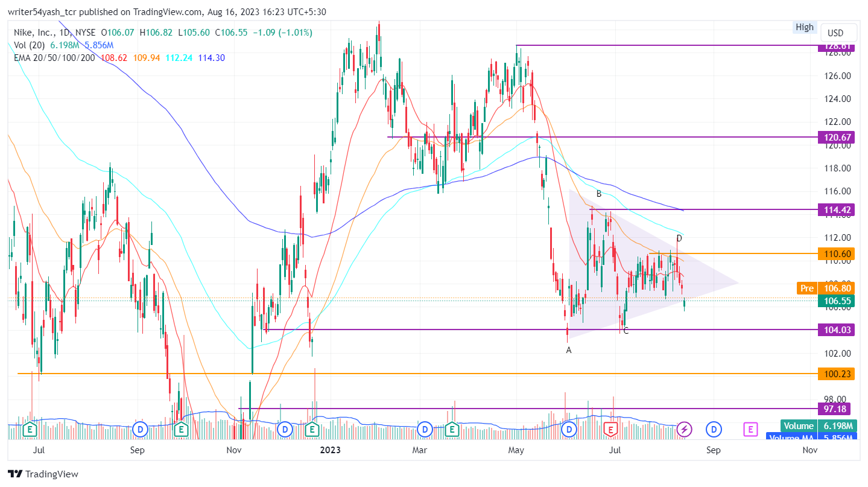Click the TradingView logo at bottom
The height and width of the screenshot is (487, 868).
tap(43, 474)
